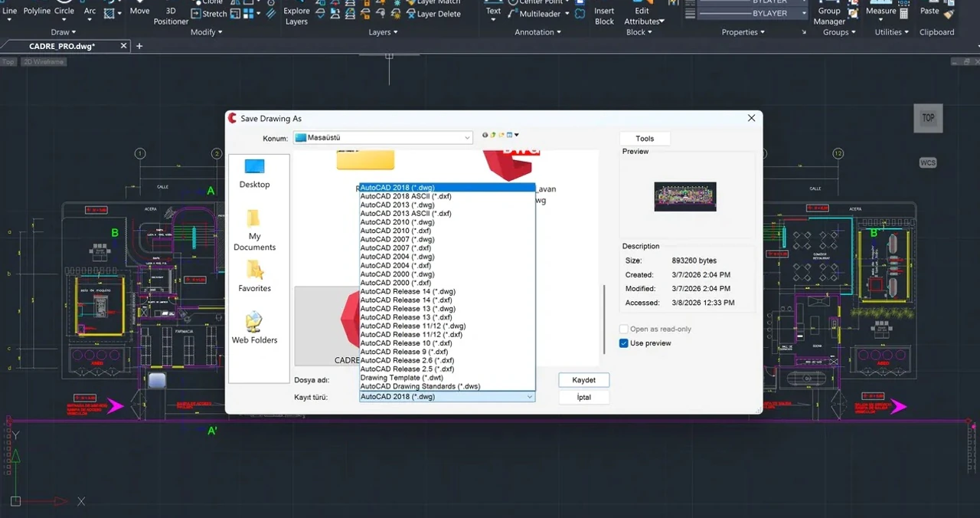This screenshot has height=518, width=980.
Task: Expand the Annotation panel dropdown
Action: [537, 32]
